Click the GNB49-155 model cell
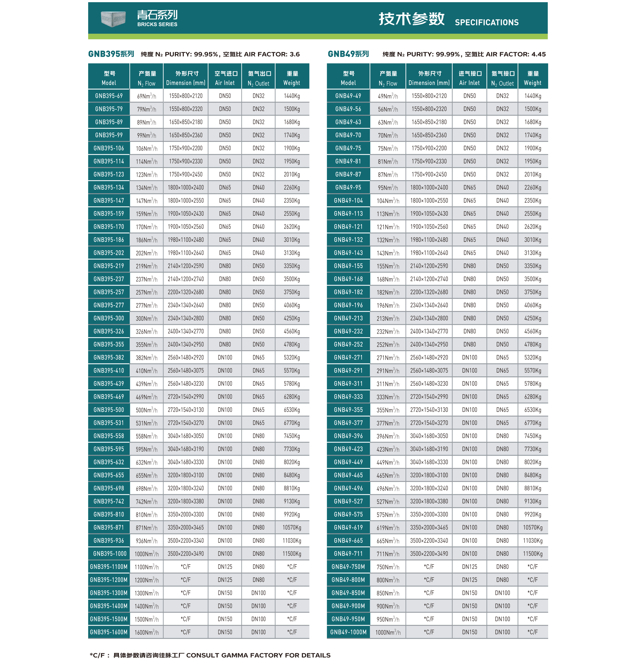Screen dimensions: 634x672 click(x=348, y=266)
